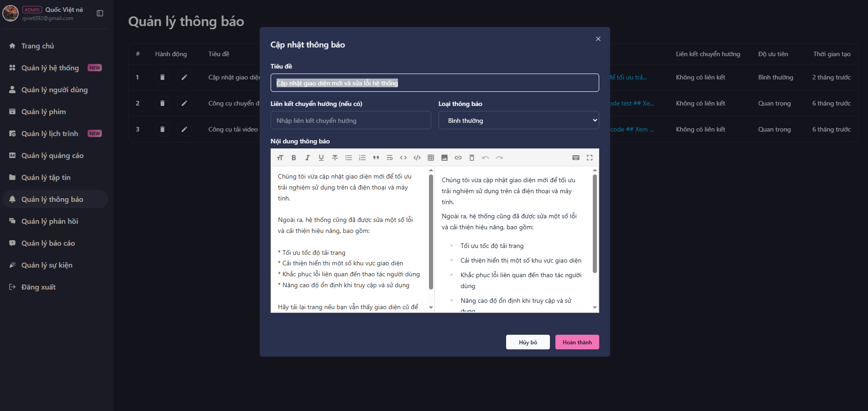Insert hyperlink in editor

pyautogui.click(x=458, y=158)
